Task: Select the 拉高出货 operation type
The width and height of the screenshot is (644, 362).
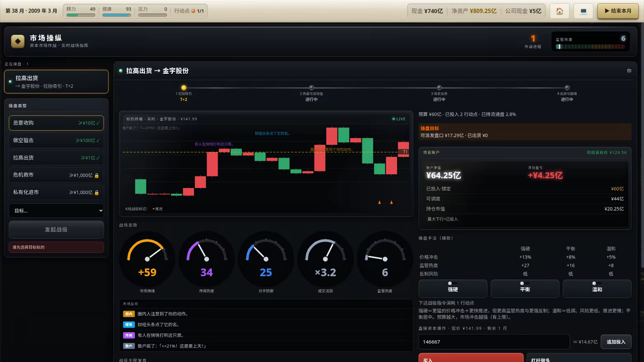Action: (56, 157)
